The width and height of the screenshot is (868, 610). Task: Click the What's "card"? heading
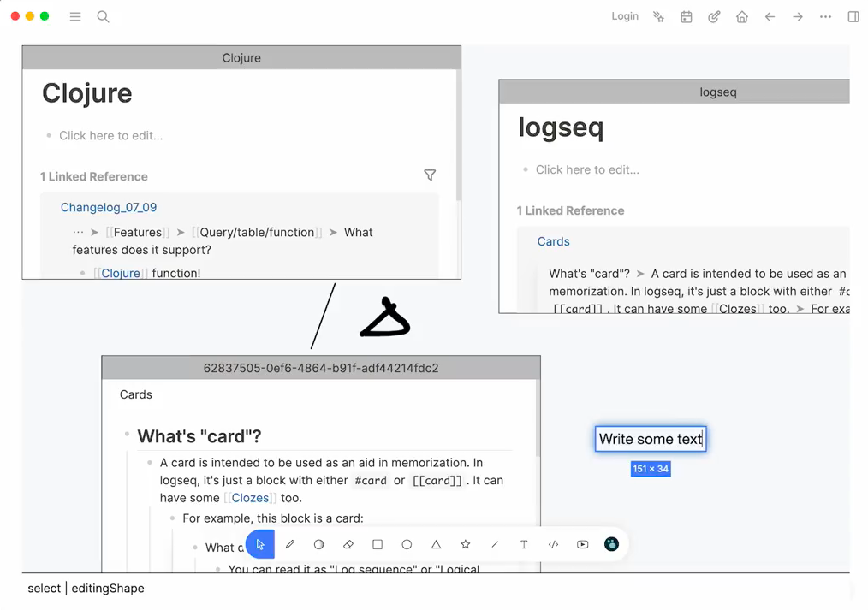click(x=199, y=436)
